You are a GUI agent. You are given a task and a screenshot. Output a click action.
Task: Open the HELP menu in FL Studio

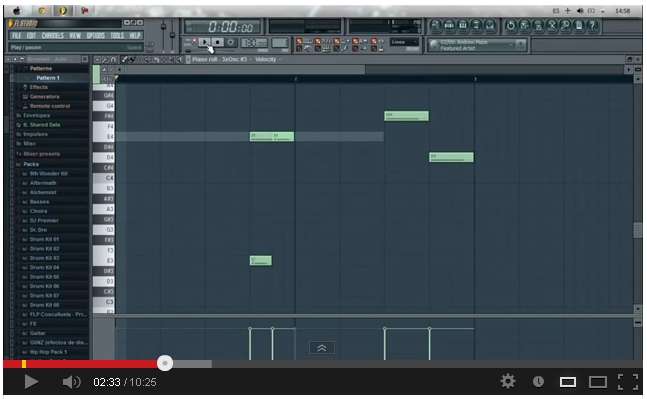click(135, 35)
